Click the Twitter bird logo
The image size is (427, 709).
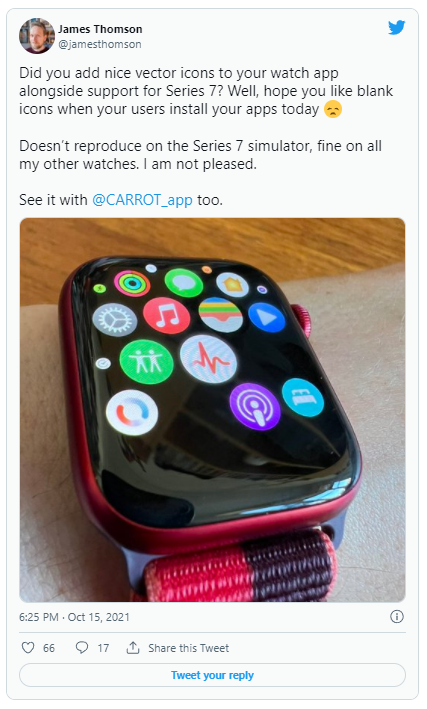396,28
